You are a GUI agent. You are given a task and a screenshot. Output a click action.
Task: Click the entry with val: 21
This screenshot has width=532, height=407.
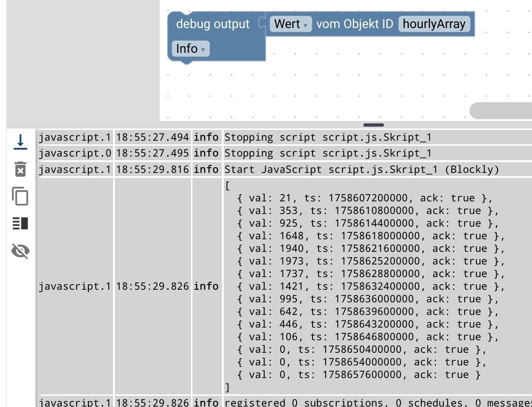click(x=365, y=198)
